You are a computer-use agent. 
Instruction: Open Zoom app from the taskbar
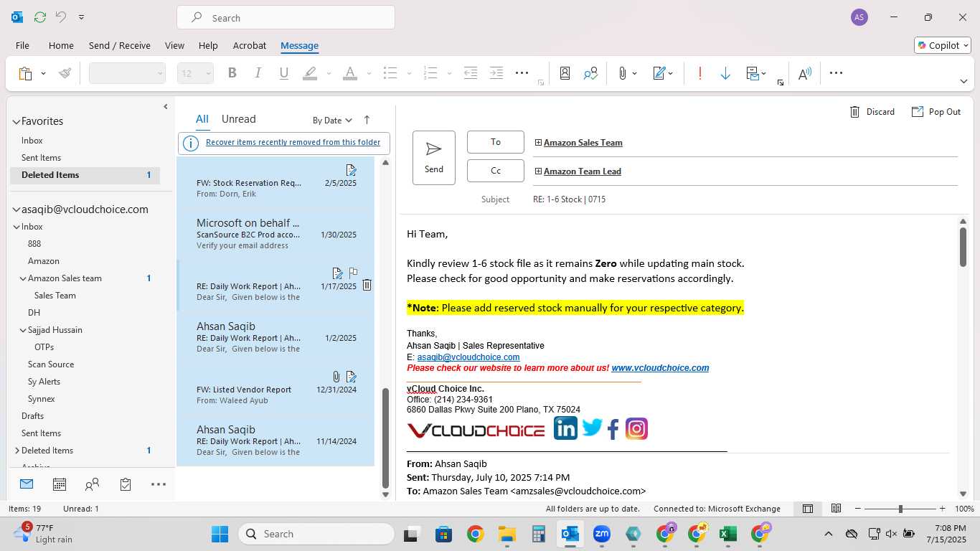[601, 534]
